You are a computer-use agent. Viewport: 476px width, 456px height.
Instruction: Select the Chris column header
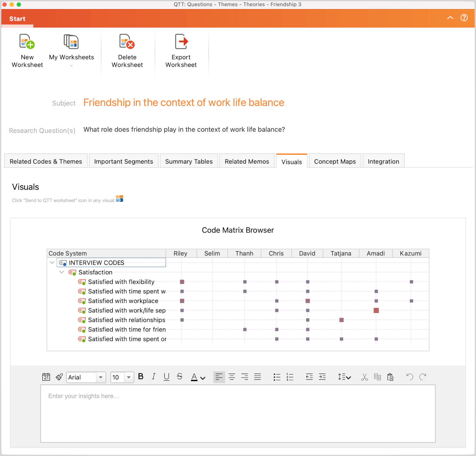[x=276, y=253]
